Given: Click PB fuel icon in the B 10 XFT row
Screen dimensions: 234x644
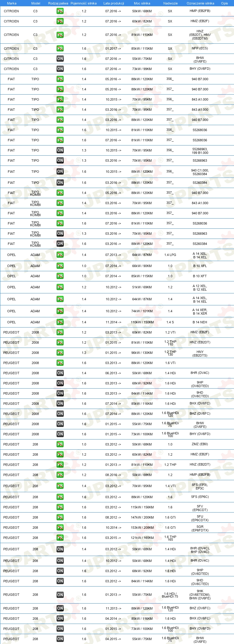Looking at the screenshot, I should click(60, 276).
